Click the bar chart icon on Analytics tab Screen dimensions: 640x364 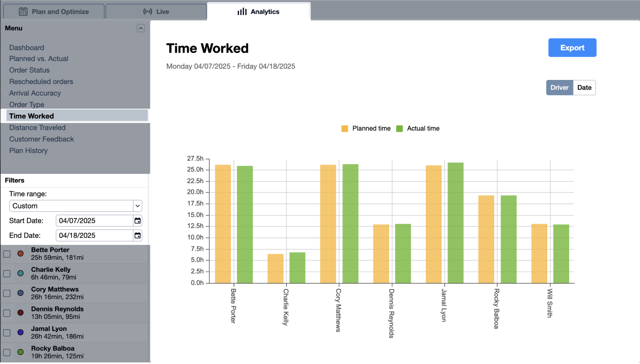tap(241, 12)
